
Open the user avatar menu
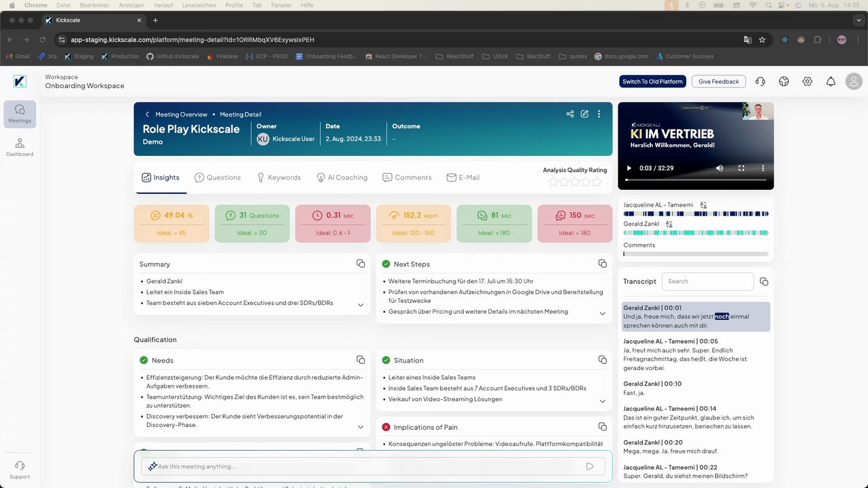tap(854, 81)
